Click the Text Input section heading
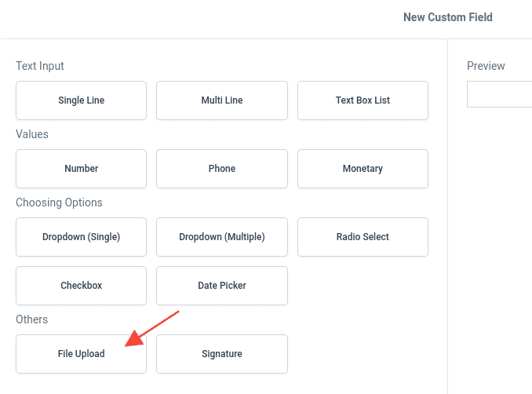The width and height of the screenshot is (532, 394). coord(40,66)
